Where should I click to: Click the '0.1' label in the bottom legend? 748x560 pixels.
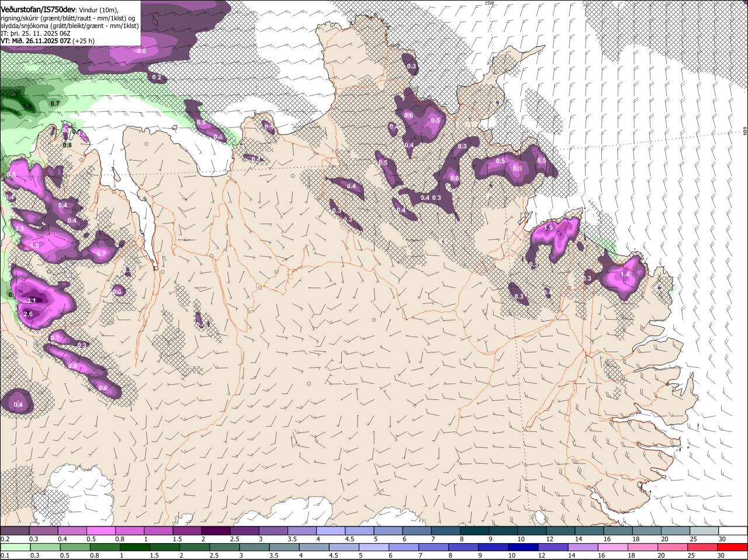tap(5, 555)
